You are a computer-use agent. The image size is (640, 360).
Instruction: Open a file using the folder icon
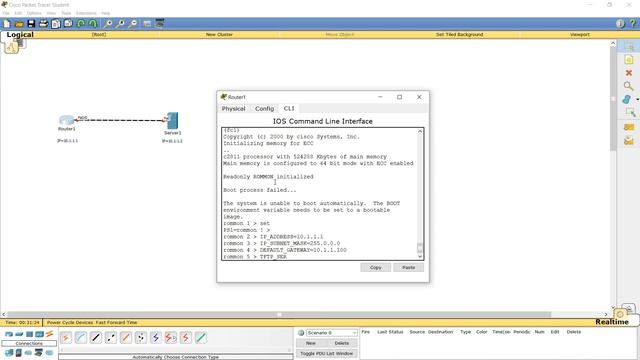click(x=19, y=24)
